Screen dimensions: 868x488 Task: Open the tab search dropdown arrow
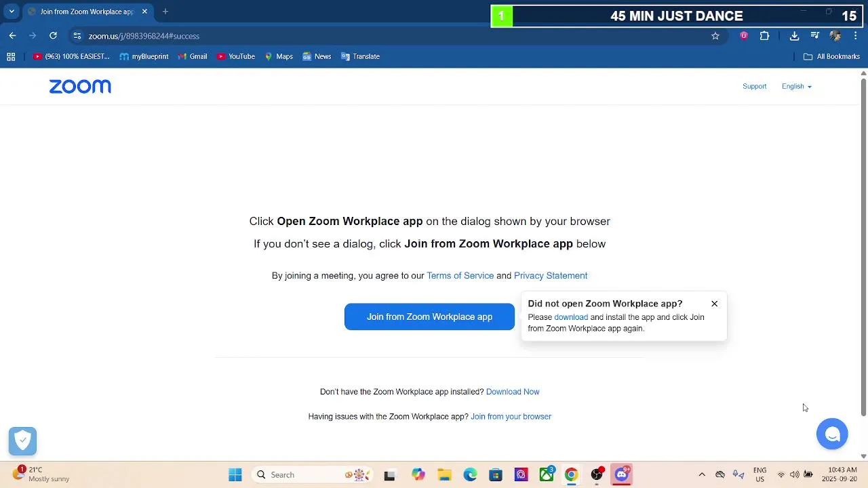click(x=12, y=12)
